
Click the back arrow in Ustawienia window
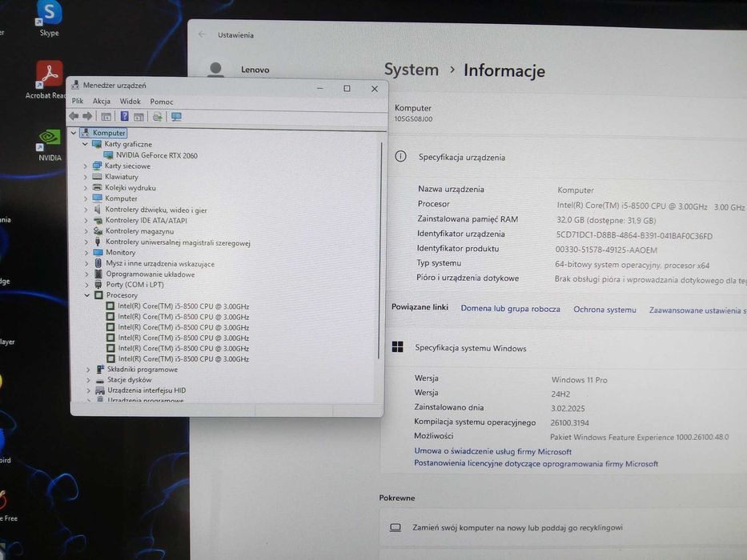pos(202,34)
